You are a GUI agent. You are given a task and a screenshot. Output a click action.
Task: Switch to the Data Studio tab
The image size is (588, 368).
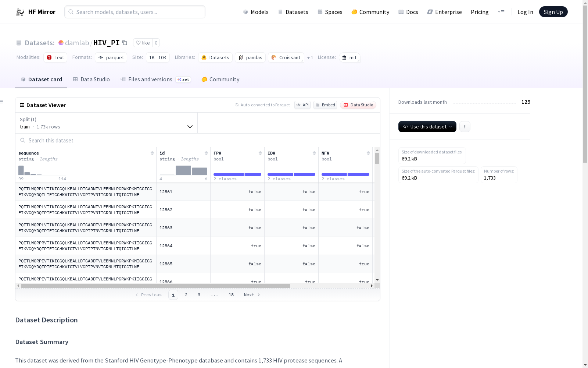[x=92, y=79]
